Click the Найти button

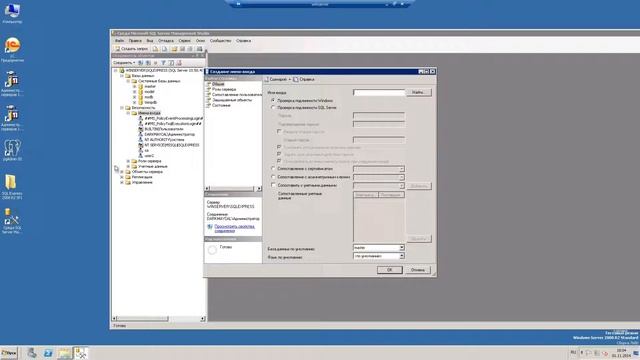418,93
